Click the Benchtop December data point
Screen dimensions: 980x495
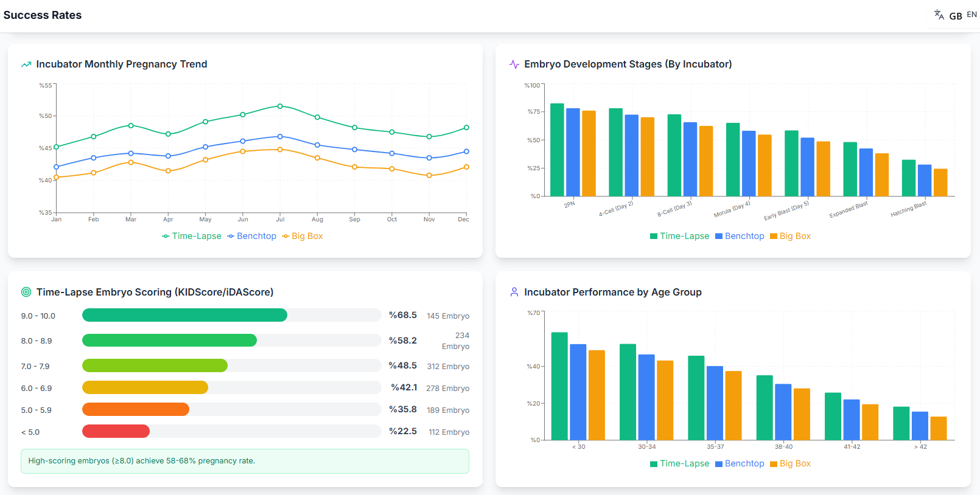pos(466,151)
